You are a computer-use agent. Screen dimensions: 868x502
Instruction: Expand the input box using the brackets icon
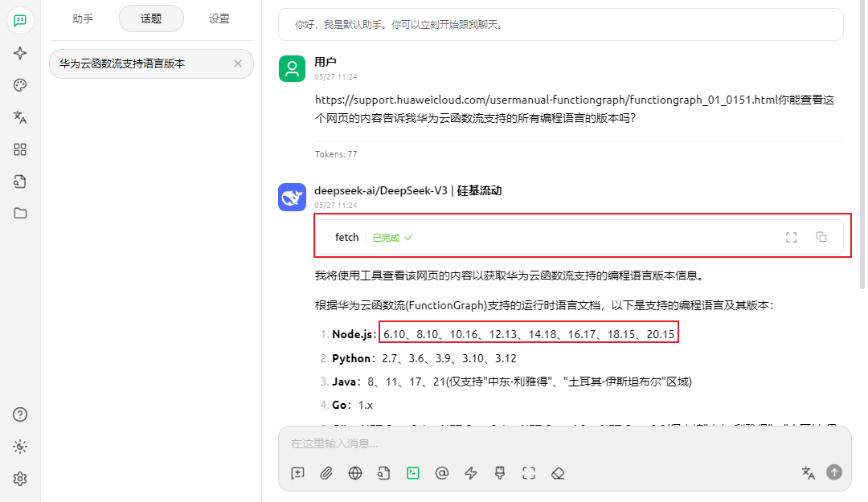(x=528, y=473)
